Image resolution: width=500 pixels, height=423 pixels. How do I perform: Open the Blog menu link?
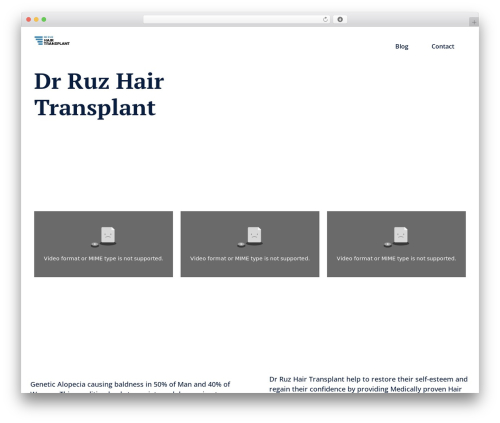click(402, 47)
